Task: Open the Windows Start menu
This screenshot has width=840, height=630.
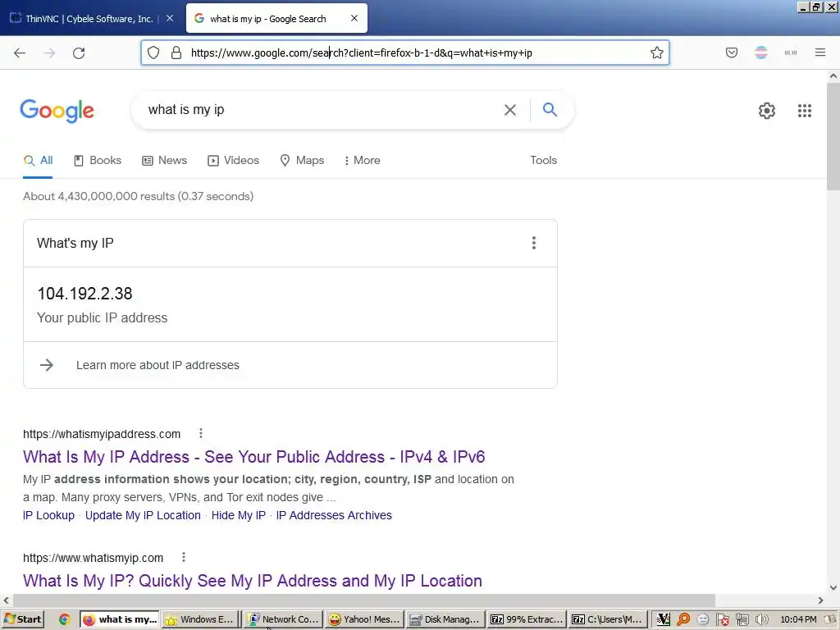Action: (x=22, y=619)
